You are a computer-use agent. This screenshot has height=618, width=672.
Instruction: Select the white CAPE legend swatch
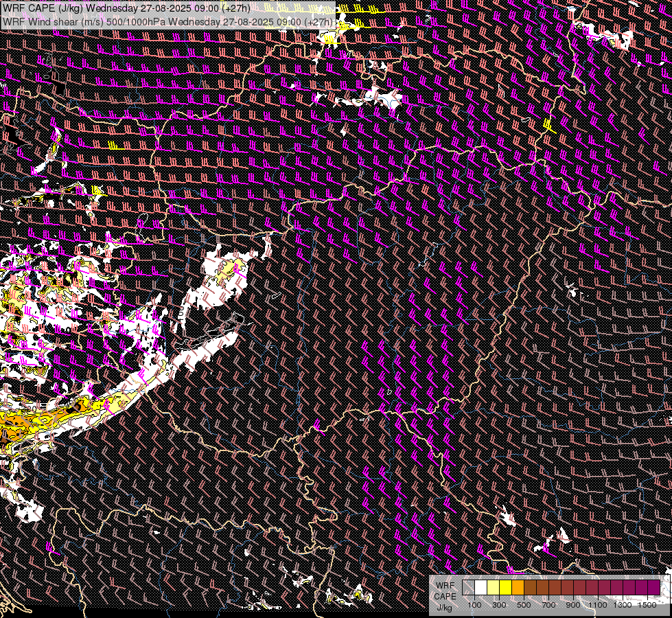[481, 588]
